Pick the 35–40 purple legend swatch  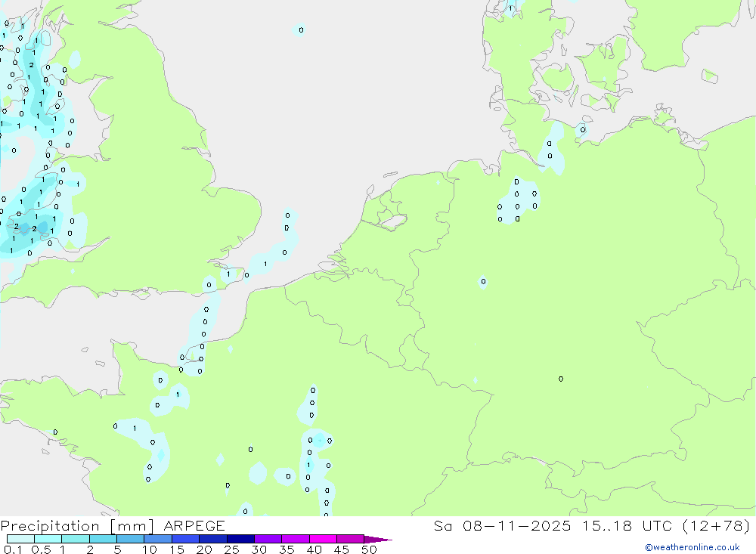pos(296,539)
